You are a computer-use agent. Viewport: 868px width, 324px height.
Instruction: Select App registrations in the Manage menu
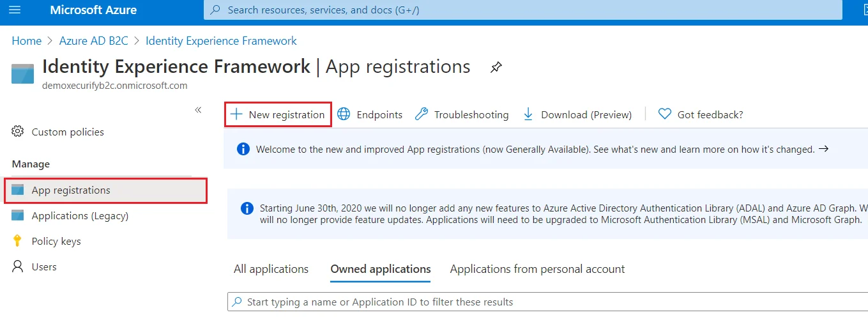(106, 190)
